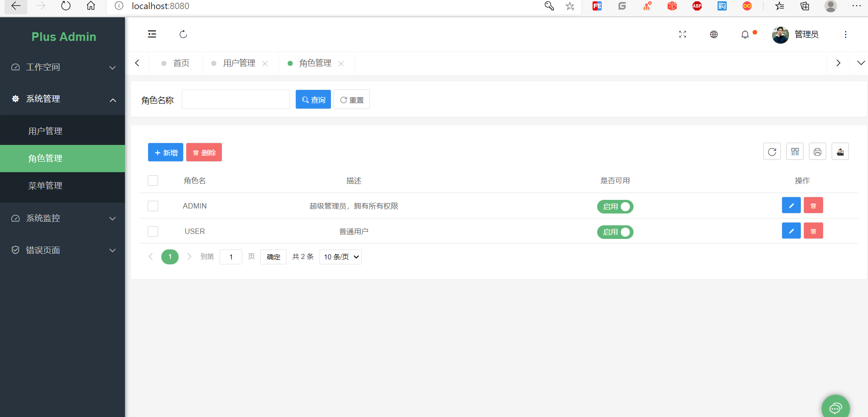Bookmark this page with the star icon
The height and width of the screenshot is (417, 868).
pos(570,6)
